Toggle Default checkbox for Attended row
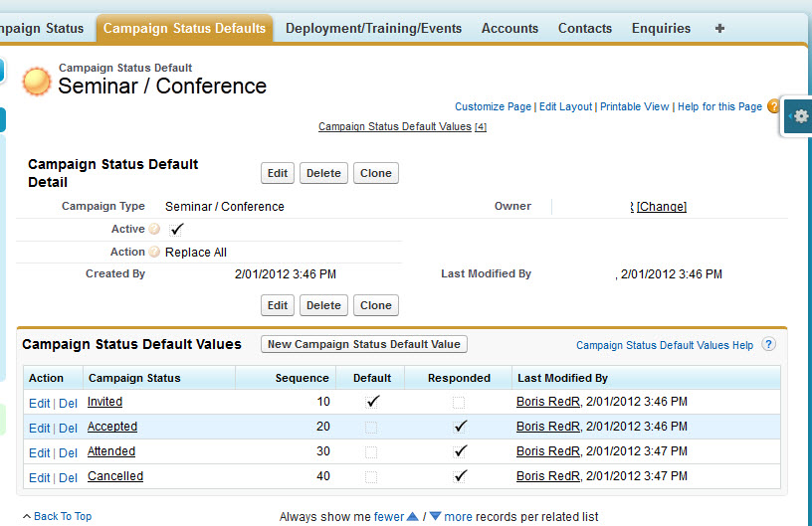 point(371,452)
